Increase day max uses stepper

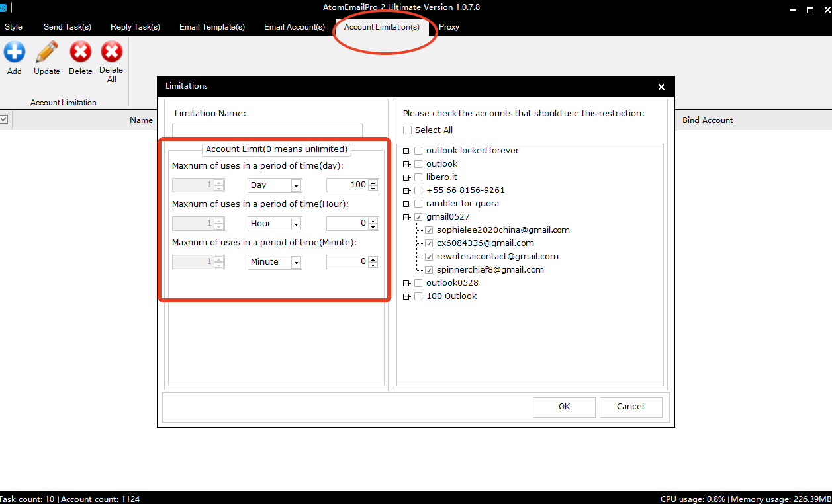pos(374,182)
